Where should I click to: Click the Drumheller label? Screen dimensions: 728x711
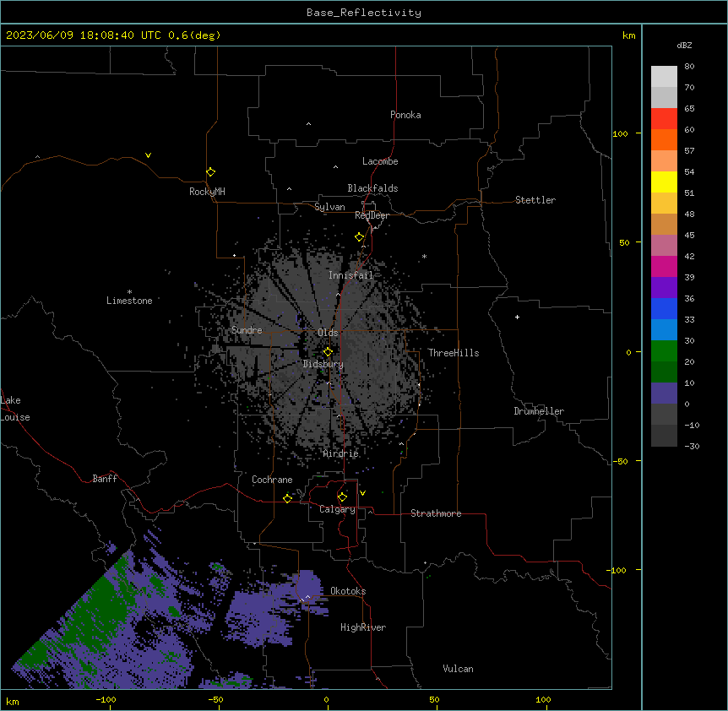coord(539,411)
